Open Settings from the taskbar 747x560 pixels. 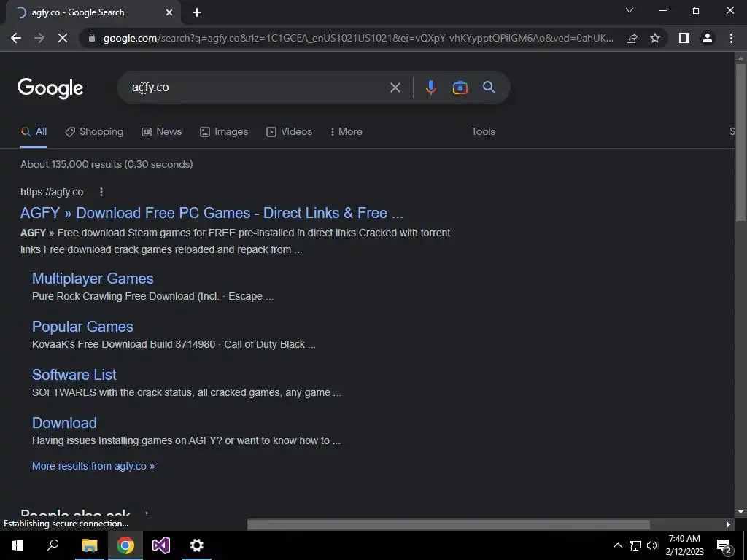197,545
